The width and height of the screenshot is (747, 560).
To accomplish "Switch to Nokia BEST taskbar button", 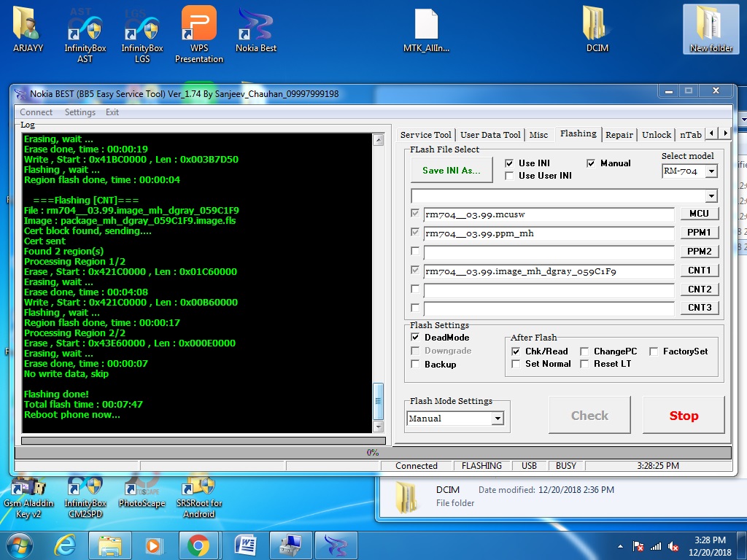I will pos(336,545).
